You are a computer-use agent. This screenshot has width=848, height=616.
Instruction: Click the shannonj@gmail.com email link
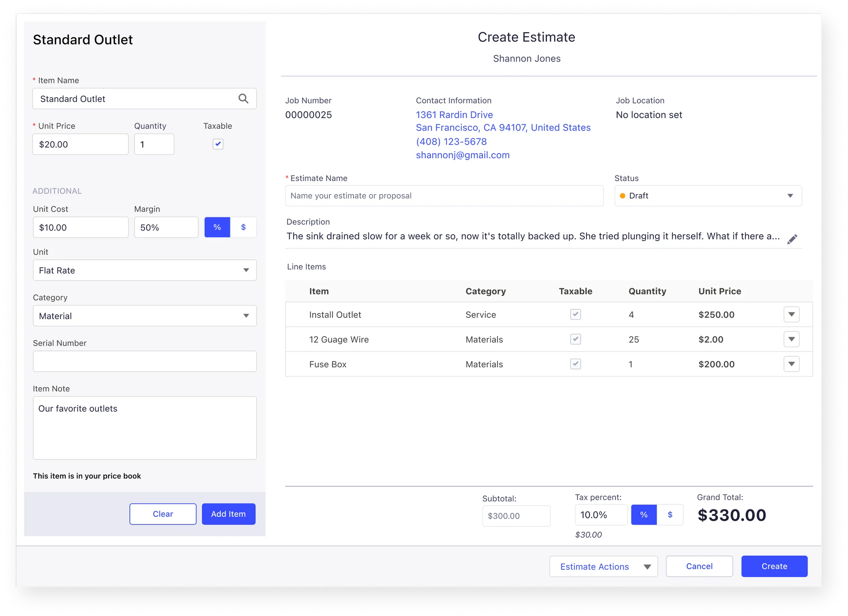point(463,155)
